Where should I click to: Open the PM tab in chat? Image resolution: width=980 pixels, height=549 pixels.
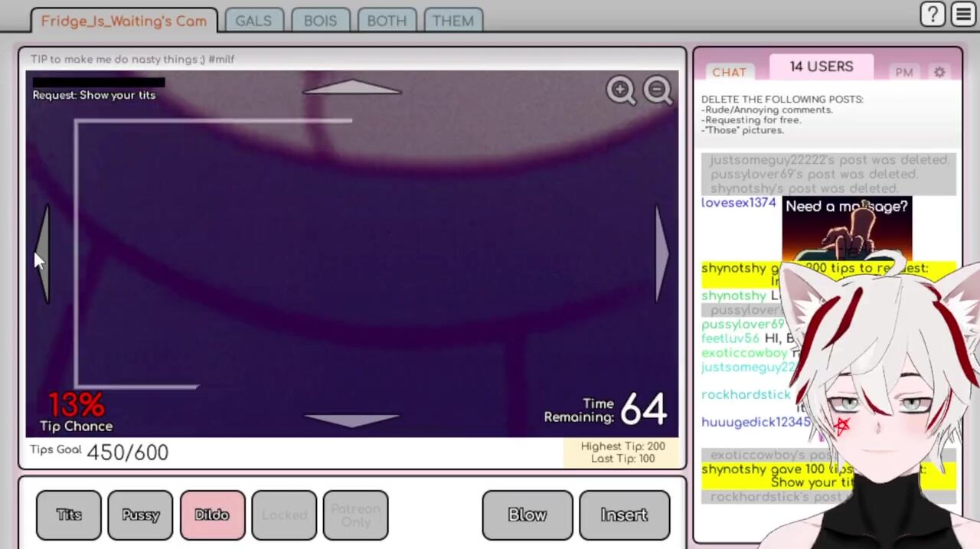904,72
